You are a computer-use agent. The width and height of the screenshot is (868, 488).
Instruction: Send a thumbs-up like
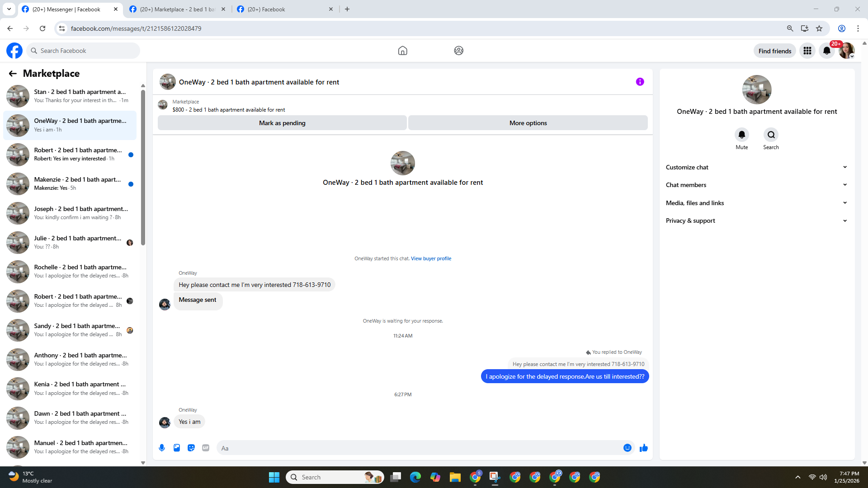pyautogui.click(x=644, y=448)
